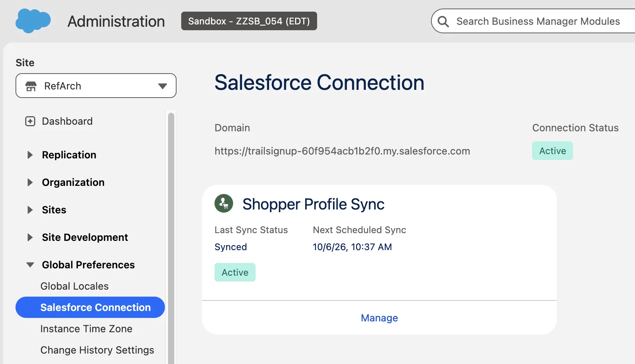Expand the Organization section
The height and width of the screenshot is (364, 635).
30,182
